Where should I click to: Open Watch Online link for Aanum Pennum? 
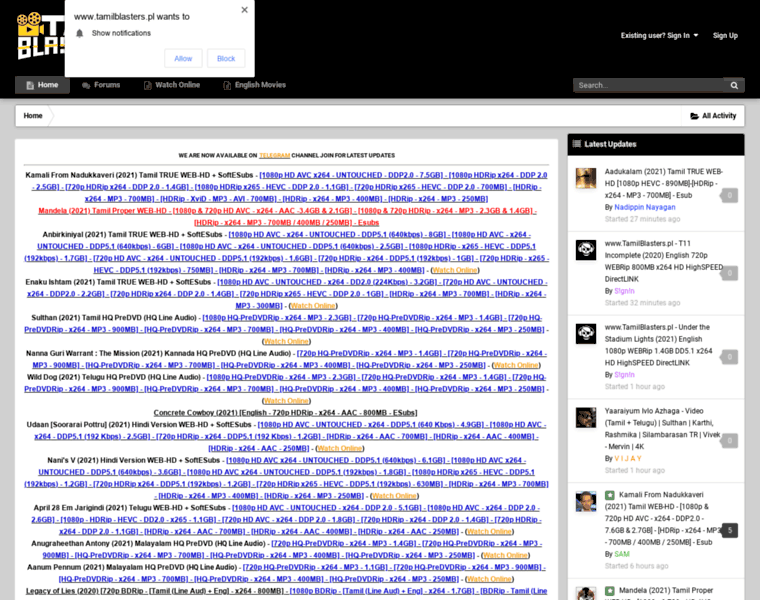(489, 579)
